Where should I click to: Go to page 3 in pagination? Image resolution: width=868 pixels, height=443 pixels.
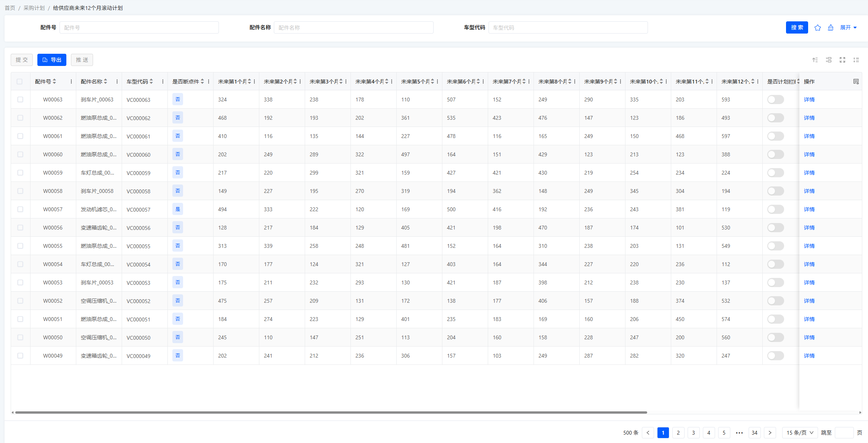(x=693, y=433)
